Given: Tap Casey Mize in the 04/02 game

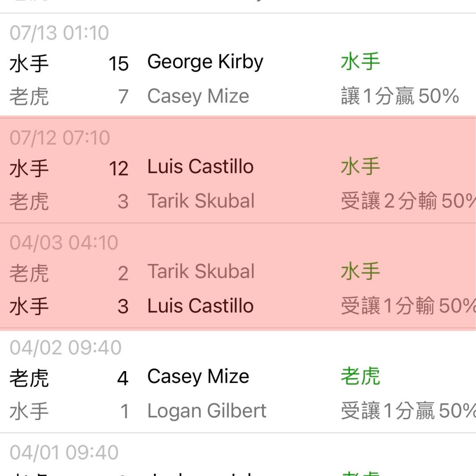Looking at the screenshot, I should pyautogui.click(x=198, y=377).
